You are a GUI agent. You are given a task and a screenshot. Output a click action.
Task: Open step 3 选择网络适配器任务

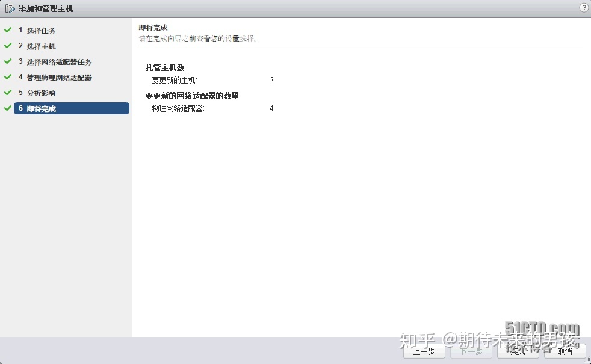[55, 62]
